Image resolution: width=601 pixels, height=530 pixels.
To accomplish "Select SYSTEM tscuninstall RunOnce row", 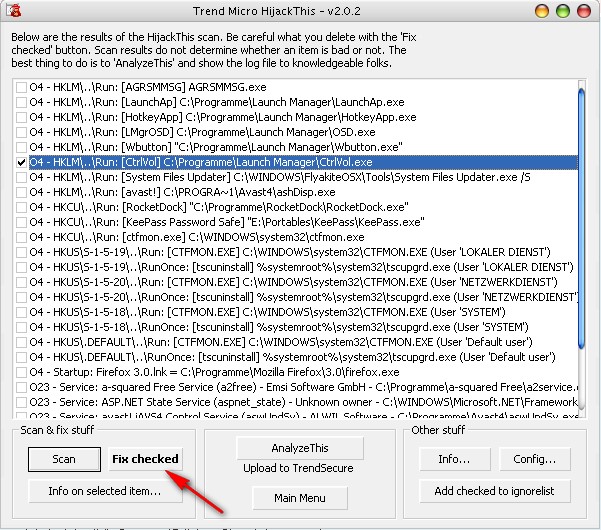I will (x=279, y=327).
